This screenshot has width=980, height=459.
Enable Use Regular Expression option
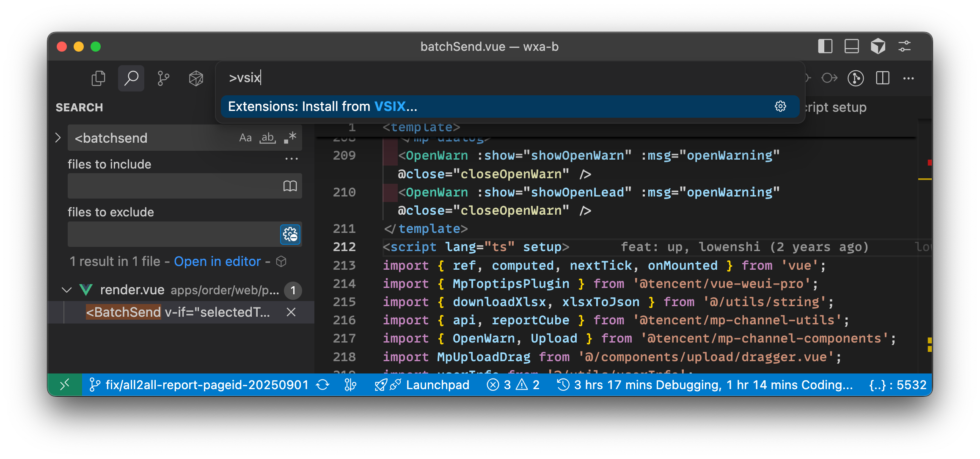click(290, 138)
